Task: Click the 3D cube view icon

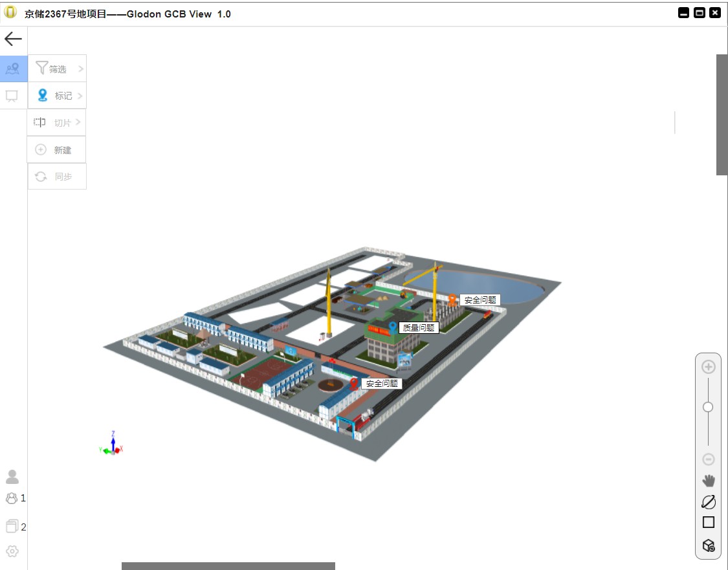Action: point(709,545)
